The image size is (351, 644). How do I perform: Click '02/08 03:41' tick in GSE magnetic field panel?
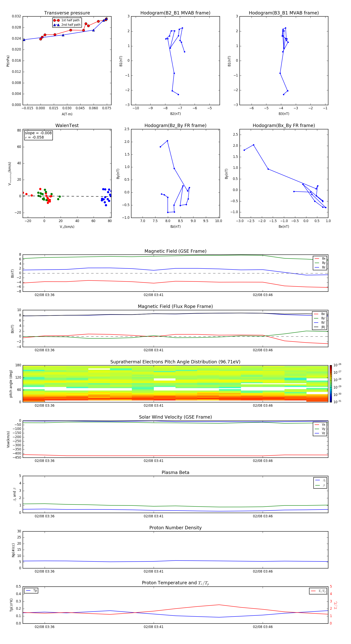pyautogui.click(x=153, y=295)
